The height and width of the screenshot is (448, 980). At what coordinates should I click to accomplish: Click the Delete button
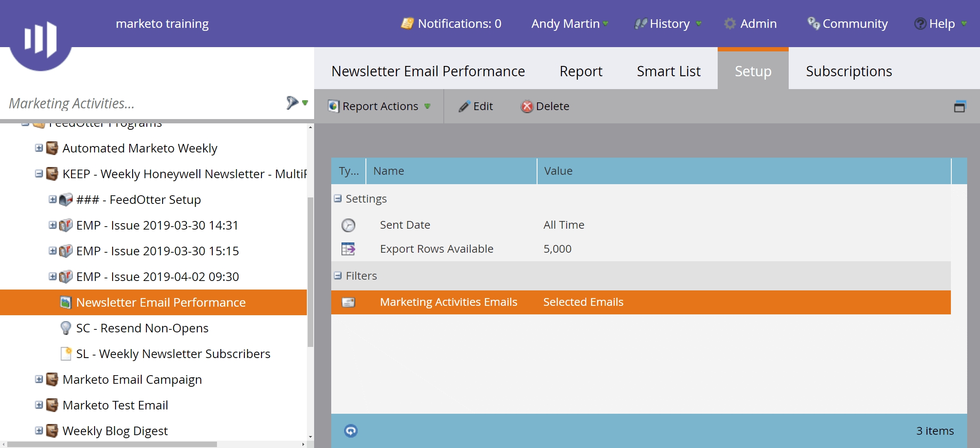pyautogui.click(x=545, y=106)
